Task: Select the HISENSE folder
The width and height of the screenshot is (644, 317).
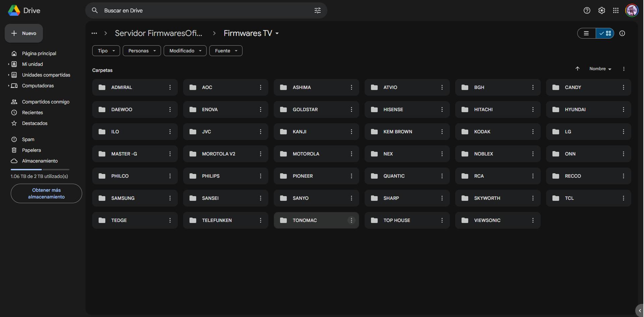Action: pos(407,109)
